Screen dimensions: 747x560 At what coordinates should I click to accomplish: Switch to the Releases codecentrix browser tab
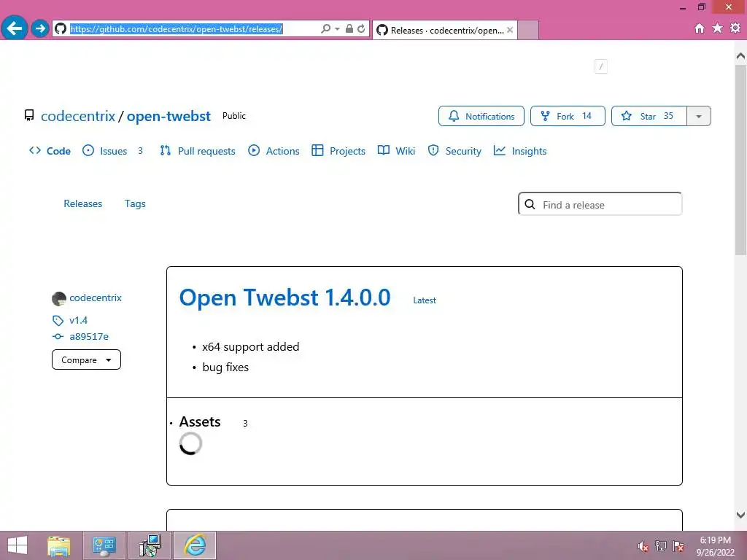445,30
